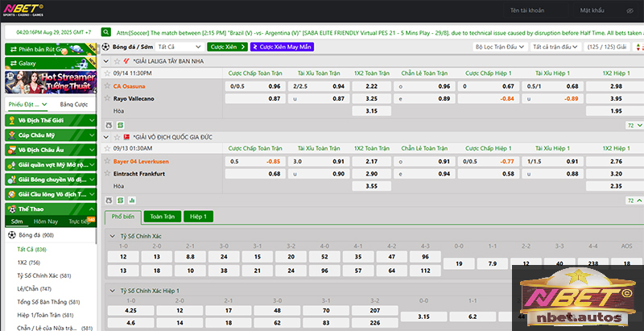Screen dimensions: 644x331
Task: Select the Hôm Nay tab under Thể Thao
Action: coord(46,221)
